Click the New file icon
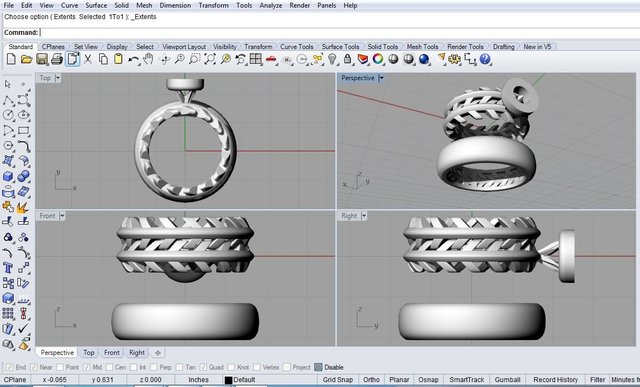Image resolution: width=640 pixels, height=387 pixels. point(11,60)
